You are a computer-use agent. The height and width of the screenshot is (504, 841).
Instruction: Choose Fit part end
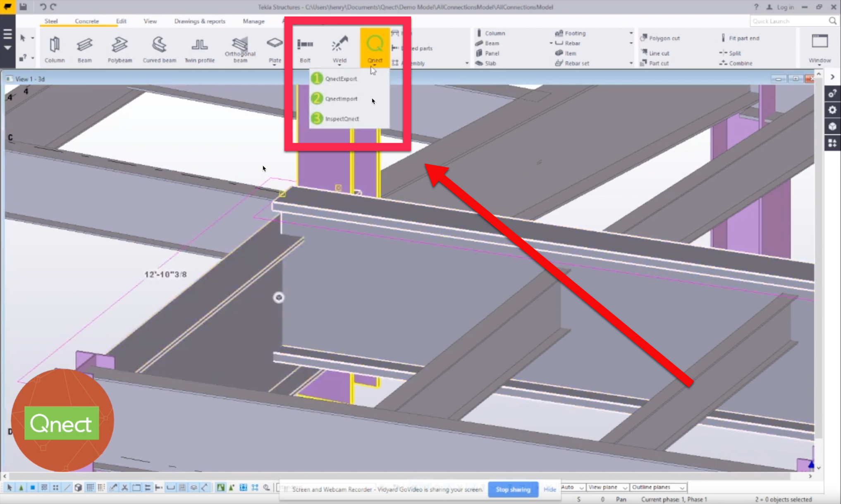point(740,38)
